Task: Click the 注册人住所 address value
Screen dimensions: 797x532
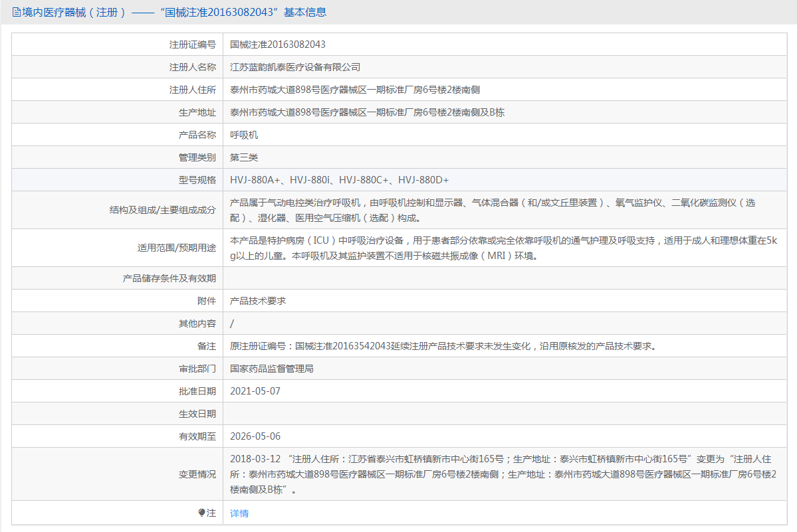Action: pos(355,90)
